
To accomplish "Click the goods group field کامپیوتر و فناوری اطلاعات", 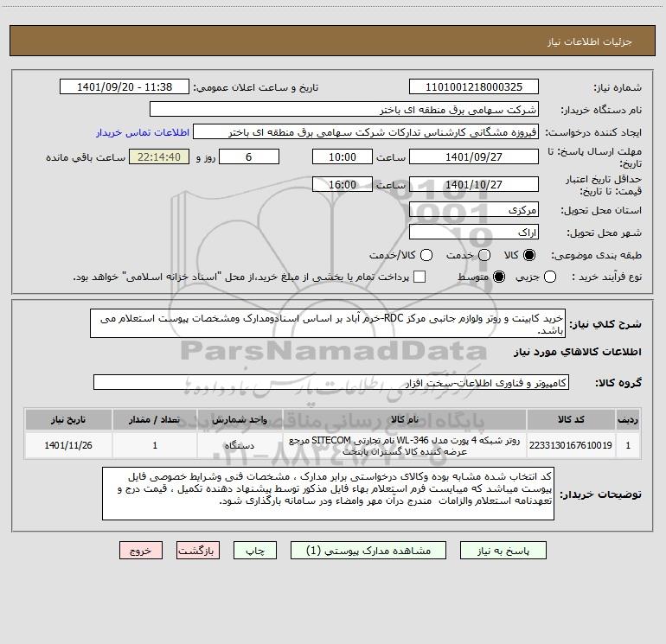I will point(331,382).
